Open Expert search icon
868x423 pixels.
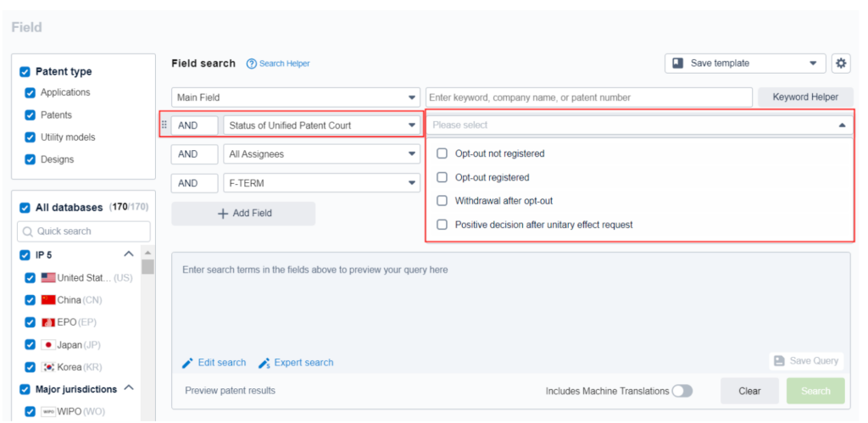264,363
